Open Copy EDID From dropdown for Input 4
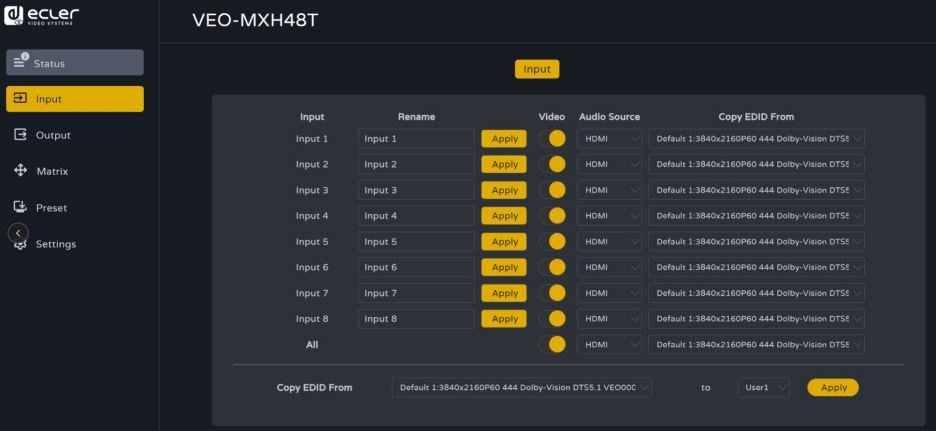Image resolution: width=936 pixels, height=431 pixels. pyautogui.click(x=756, y=216)
